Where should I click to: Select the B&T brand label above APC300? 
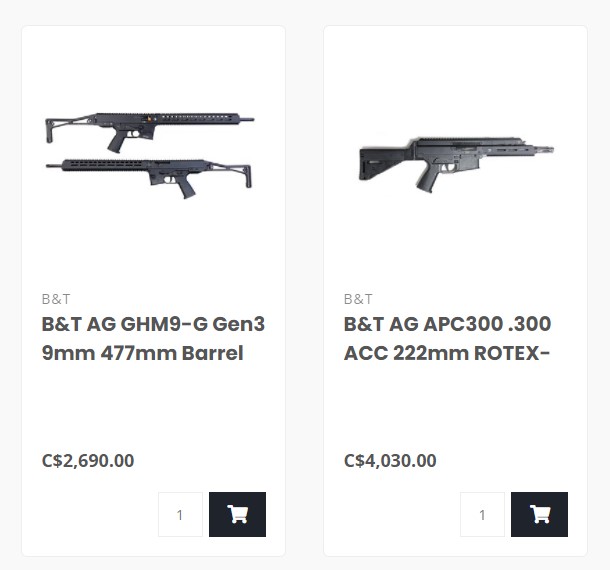coord(358,299)
